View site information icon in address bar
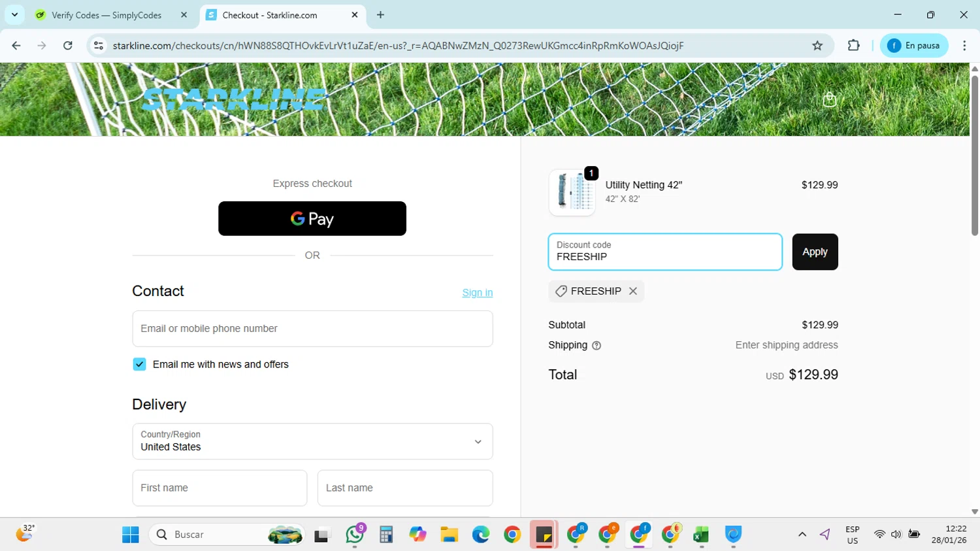The width and height of the screenshot is (980, 551). [x=99, y=46]
